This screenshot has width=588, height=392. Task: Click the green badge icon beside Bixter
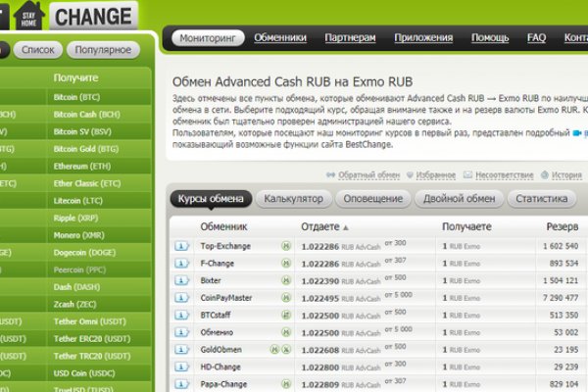[x=286, y=280]
